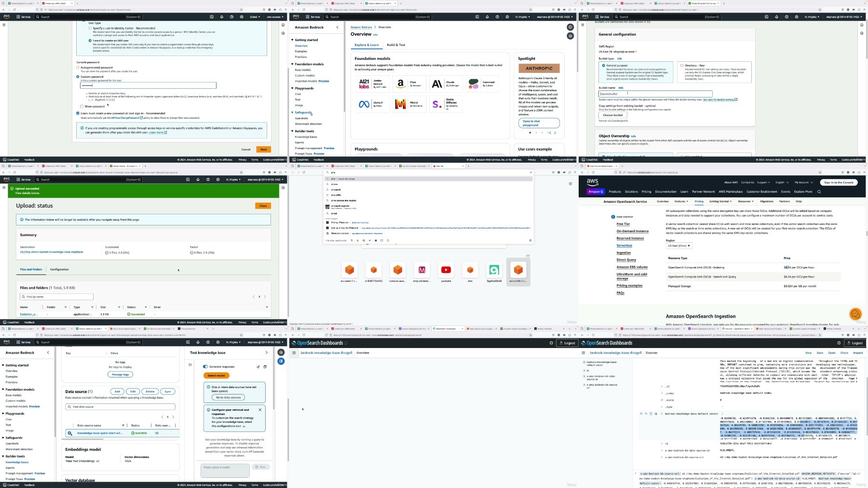Viewport: 868px width, 488px height.
Task: Click Find data source search box
Action: click(x=120, y=407)
